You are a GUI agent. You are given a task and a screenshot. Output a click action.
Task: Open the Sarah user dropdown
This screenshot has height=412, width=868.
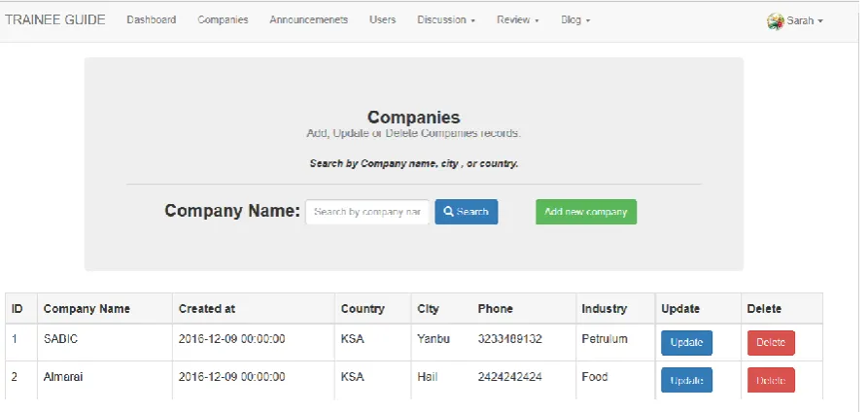click(x=805, y=21)
